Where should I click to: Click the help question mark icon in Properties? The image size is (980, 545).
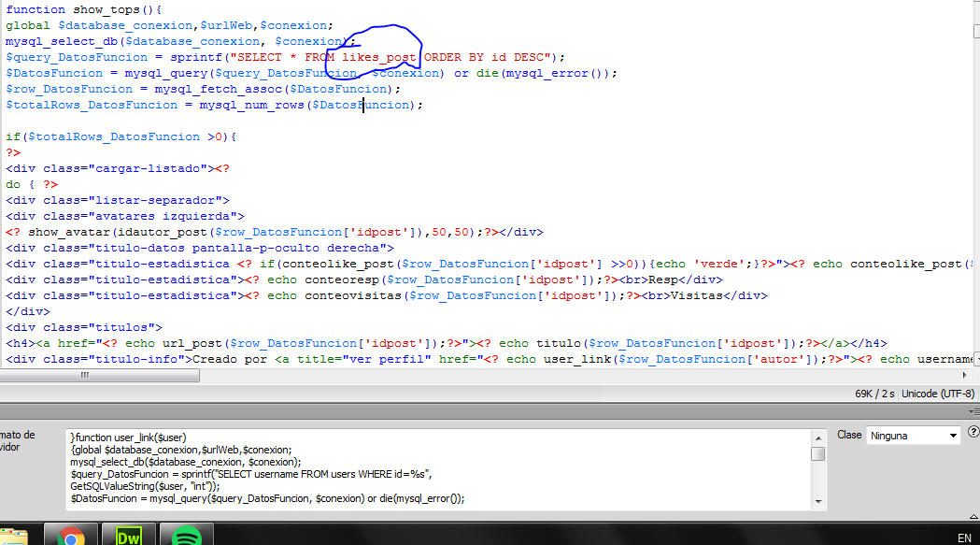point(973,434)
